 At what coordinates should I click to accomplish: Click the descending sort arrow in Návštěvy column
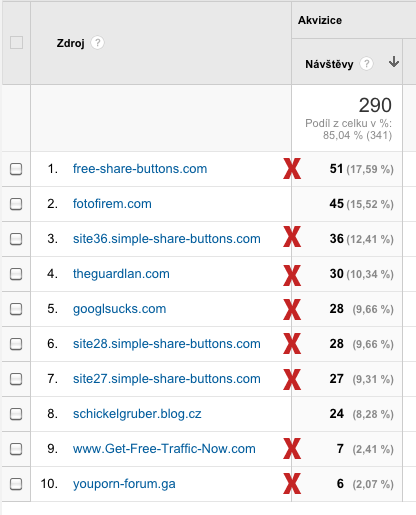tap(394, 62)
